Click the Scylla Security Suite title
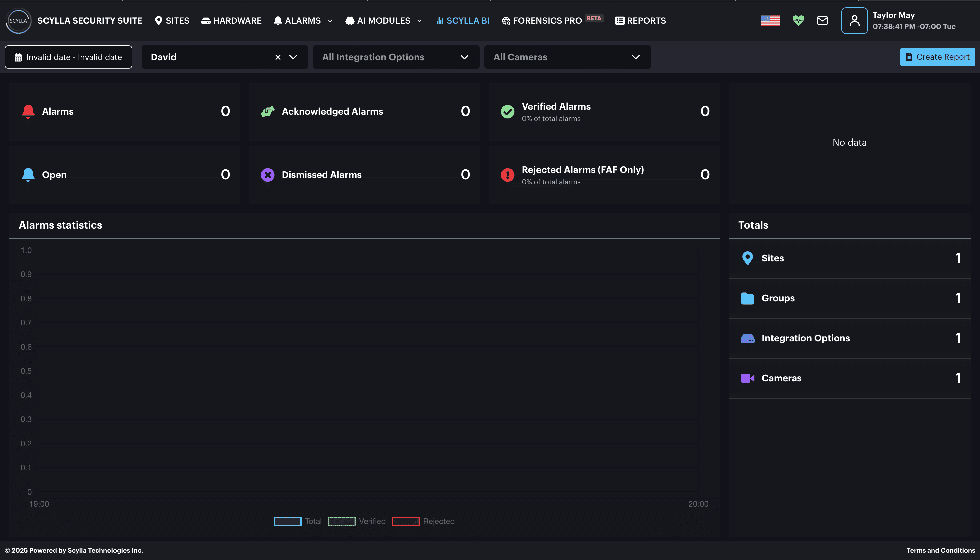Viewport: 980px width, 560px height. point(90,21)
